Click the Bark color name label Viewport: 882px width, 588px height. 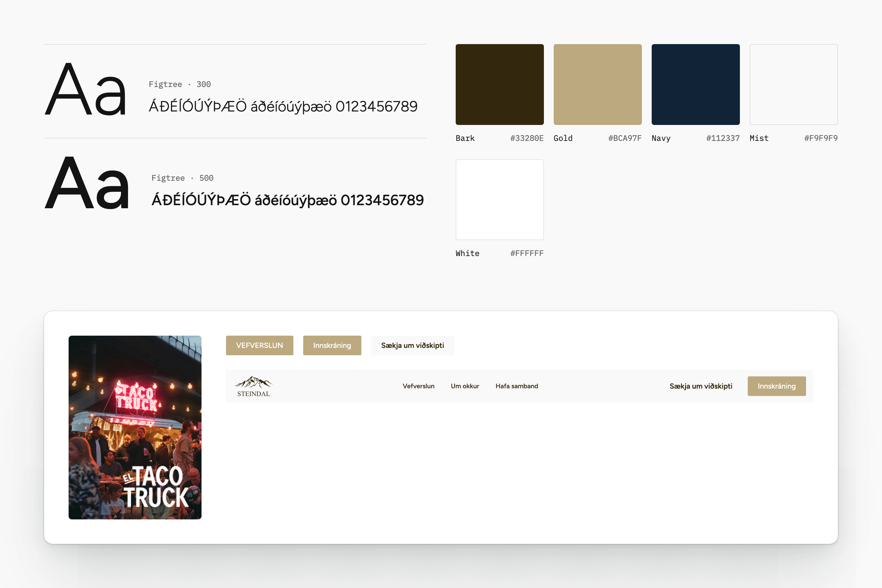click(465, 138)
